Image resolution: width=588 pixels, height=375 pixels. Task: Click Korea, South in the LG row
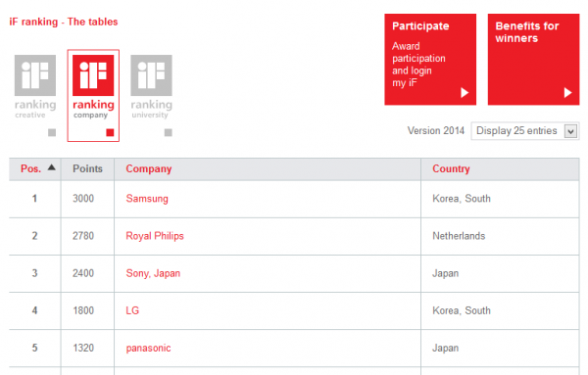point(462,310)
